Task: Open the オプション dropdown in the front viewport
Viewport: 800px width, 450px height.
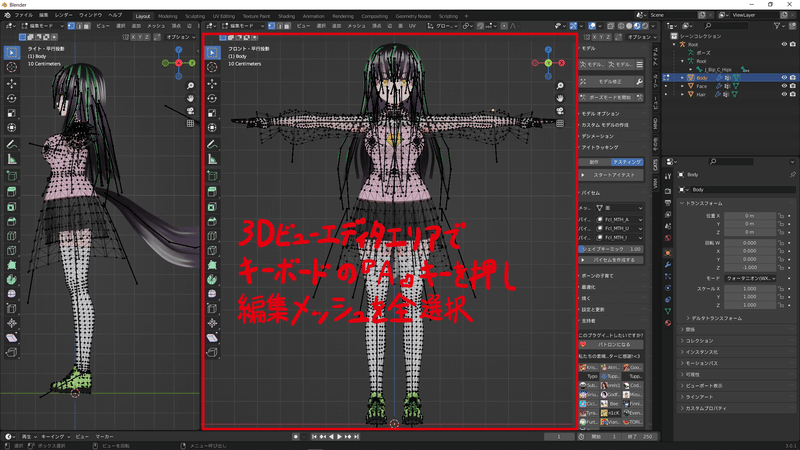Action: pyautogui.click(x=642, y=37)
